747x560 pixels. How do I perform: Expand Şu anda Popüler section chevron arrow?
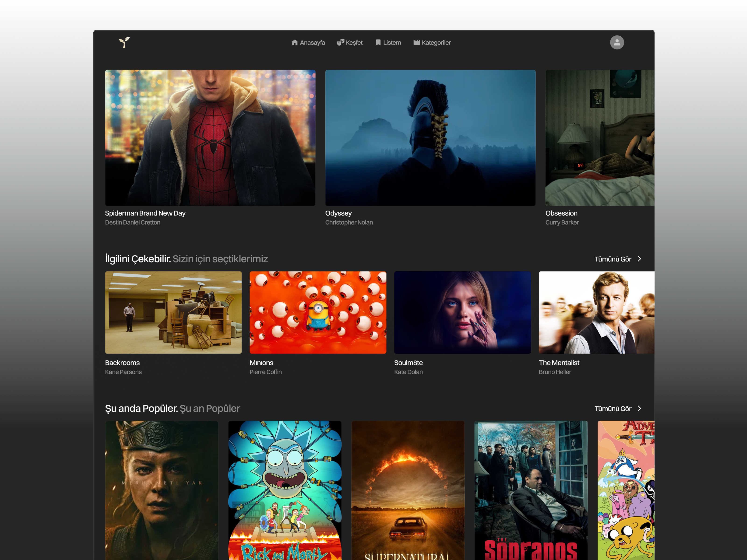[639, 408]
